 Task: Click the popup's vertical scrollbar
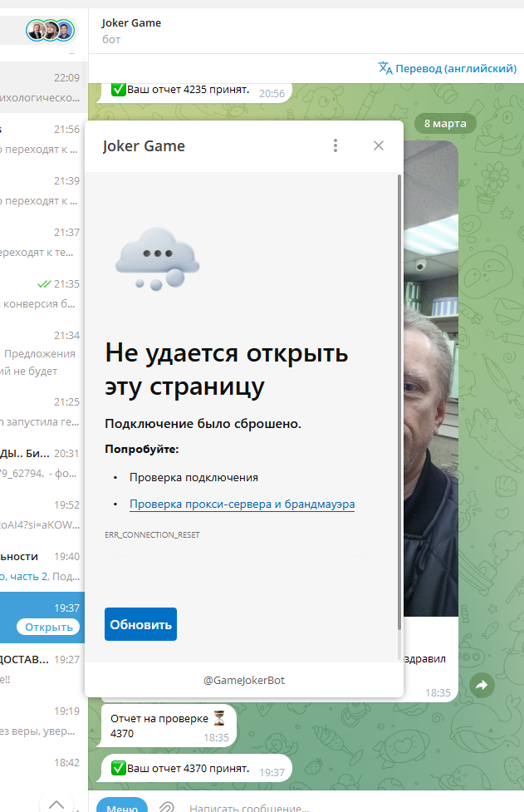[x=399, y=399]
